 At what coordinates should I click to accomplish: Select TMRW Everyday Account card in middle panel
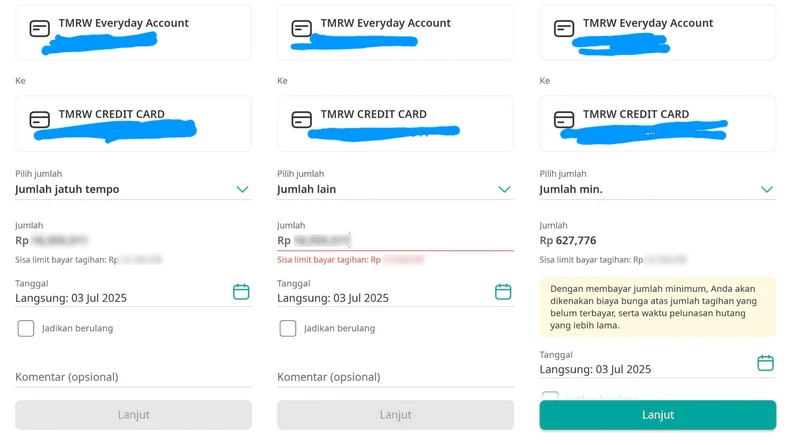point(395,32)
